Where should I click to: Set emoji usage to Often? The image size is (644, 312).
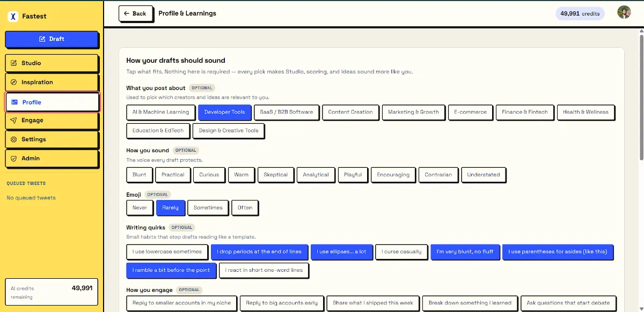(x=245, y=208)
